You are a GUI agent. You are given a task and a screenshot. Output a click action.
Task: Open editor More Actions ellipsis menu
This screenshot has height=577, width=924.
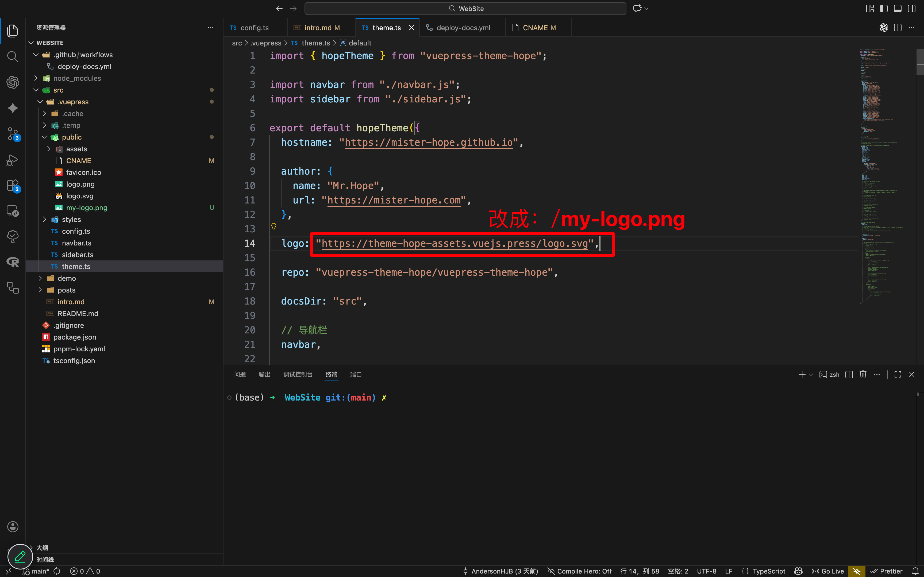click(x=912, y=28)
